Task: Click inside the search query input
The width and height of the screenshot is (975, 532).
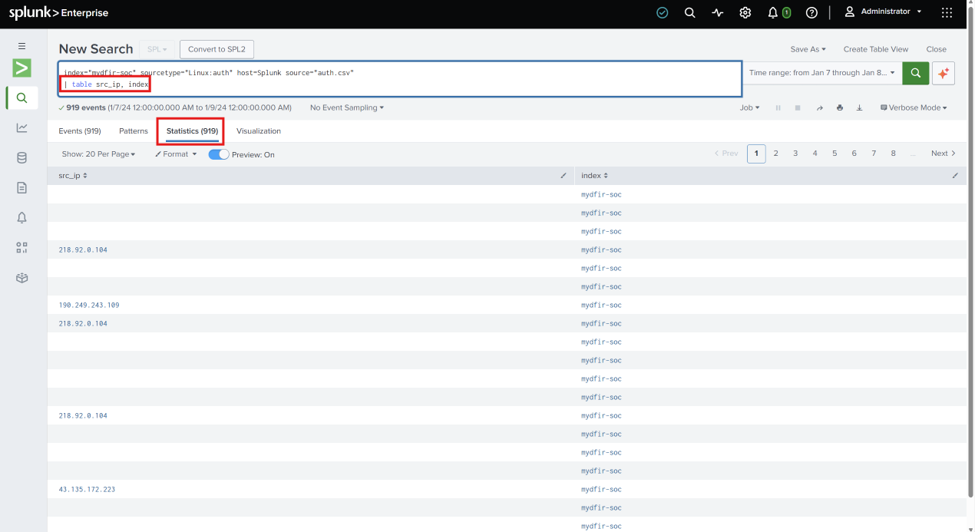Action: [x=400, y=79]
